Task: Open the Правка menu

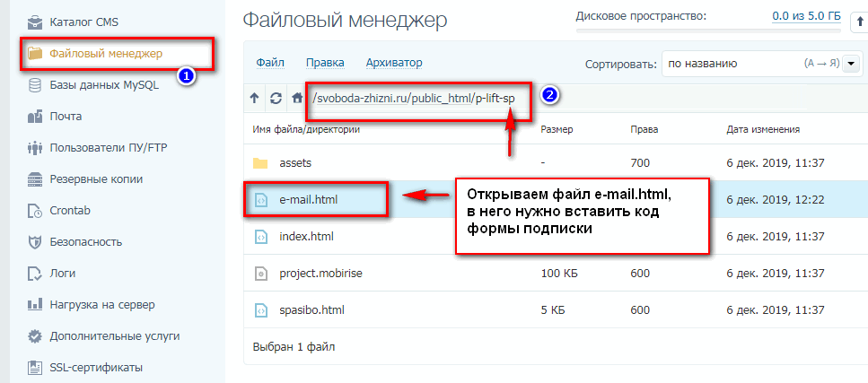Action: click(x=325, y=63)
